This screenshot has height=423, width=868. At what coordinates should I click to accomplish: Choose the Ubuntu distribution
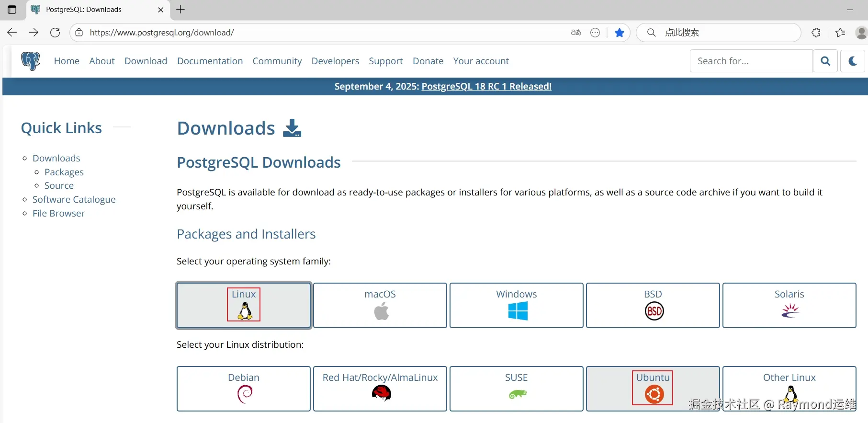653,389
